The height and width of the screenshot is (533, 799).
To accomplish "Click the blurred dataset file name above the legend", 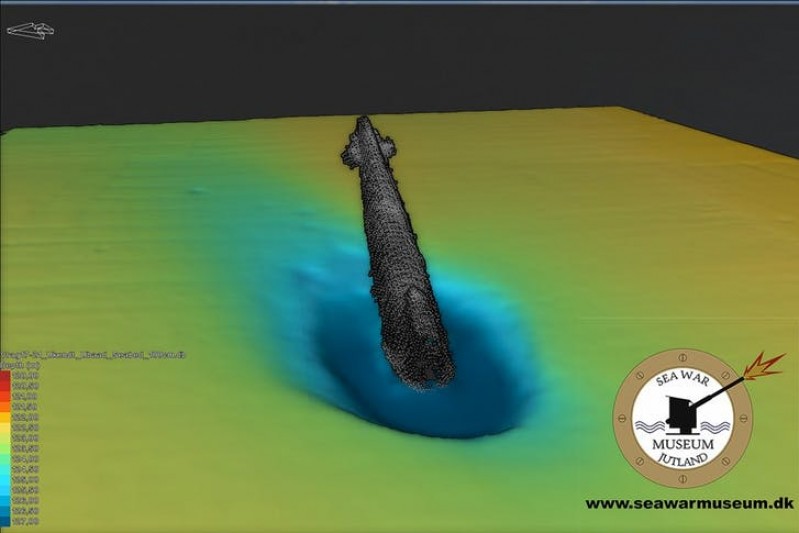I will point(93,355).
